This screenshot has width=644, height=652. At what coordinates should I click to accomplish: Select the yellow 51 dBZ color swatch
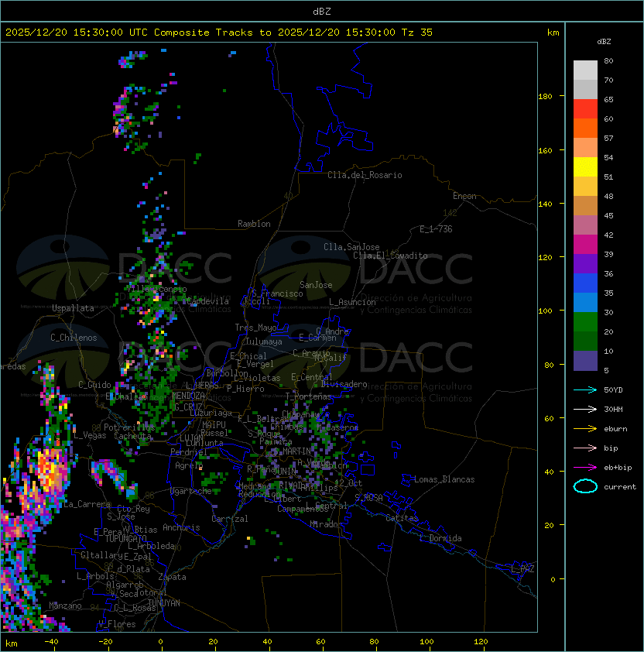[x=585, y=167]
